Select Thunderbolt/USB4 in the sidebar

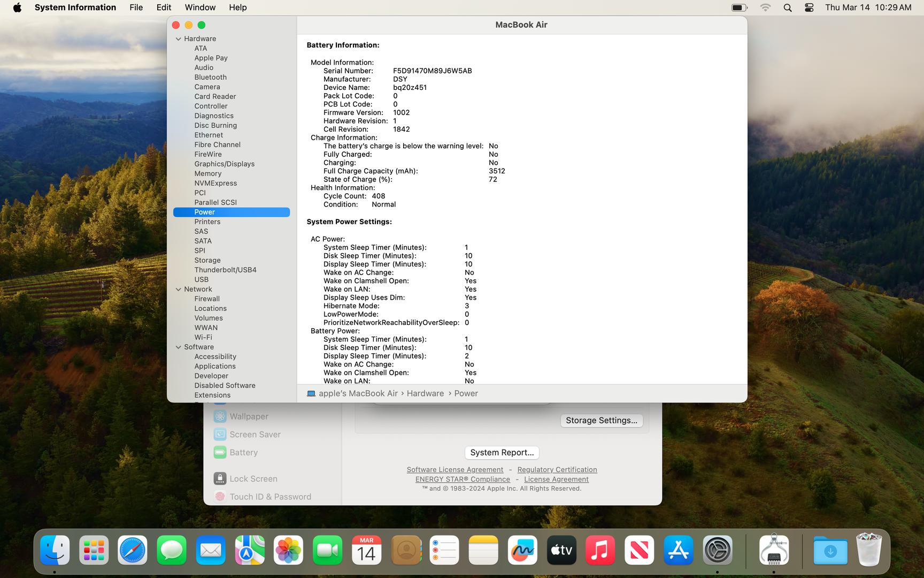click(x=225, y=270)
